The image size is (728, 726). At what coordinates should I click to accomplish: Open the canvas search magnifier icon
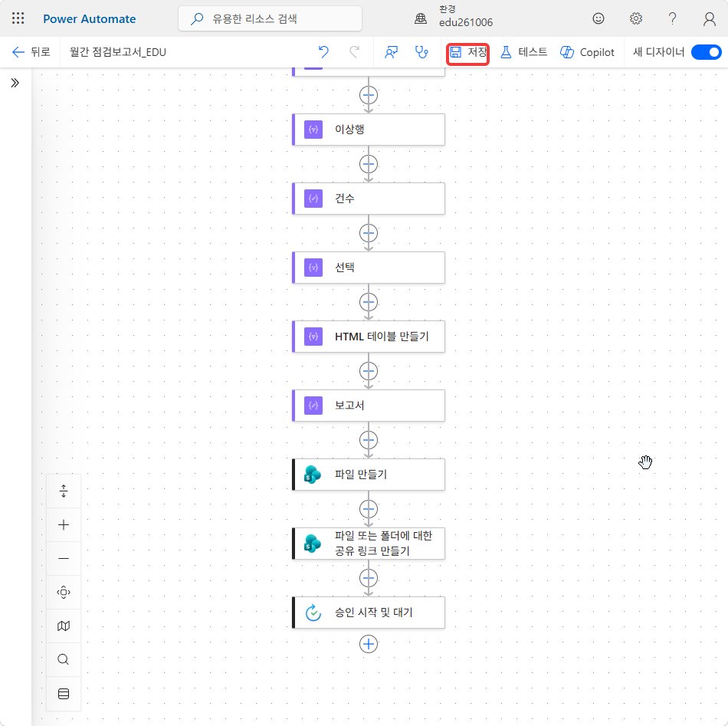(x=64, y=659)
